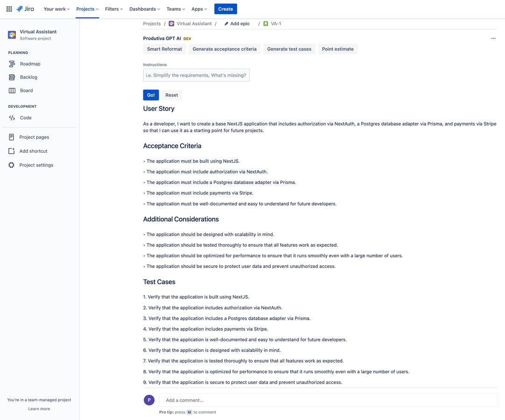
Task: Click the Add shortcut link
Action: pos(33,151)
